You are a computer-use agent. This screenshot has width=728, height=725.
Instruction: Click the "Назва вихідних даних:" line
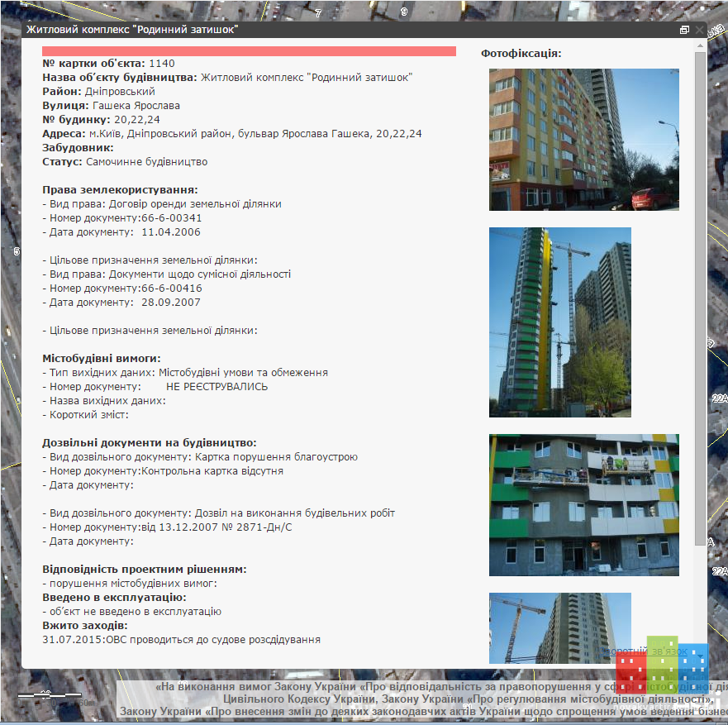(x=104, y=400)
